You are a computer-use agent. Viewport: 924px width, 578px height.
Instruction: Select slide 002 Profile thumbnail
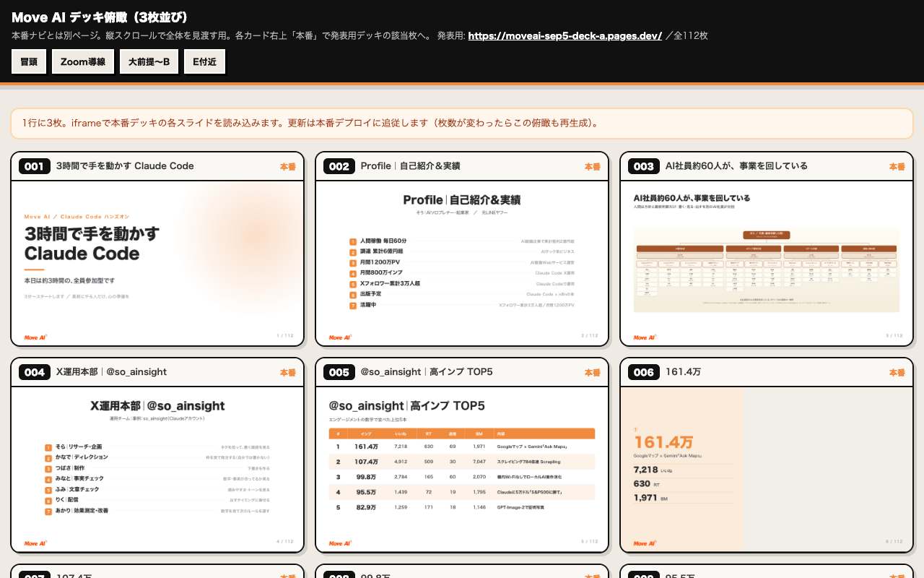pos(462,263)
